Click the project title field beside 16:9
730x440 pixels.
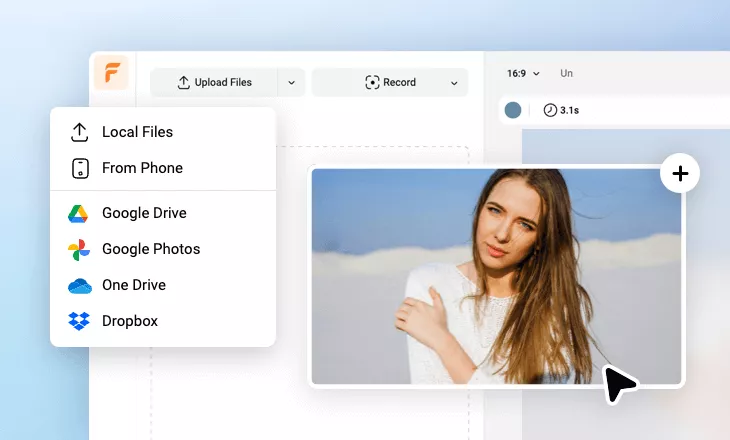tap(567, 73)
